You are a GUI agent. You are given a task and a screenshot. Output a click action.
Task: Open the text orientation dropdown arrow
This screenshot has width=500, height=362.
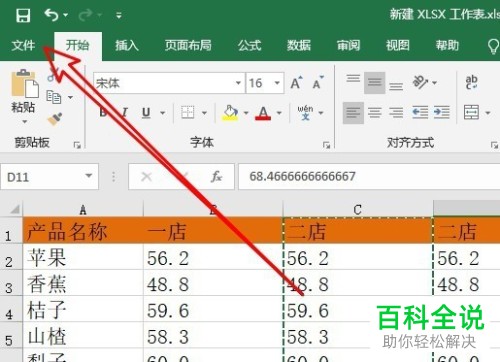point(434,82)
